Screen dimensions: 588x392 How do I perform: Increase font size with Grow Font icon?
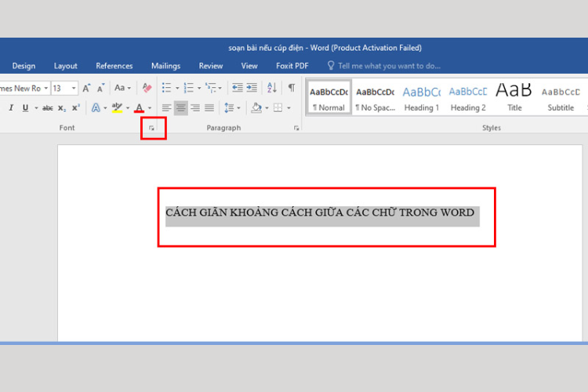coord(86,88)
